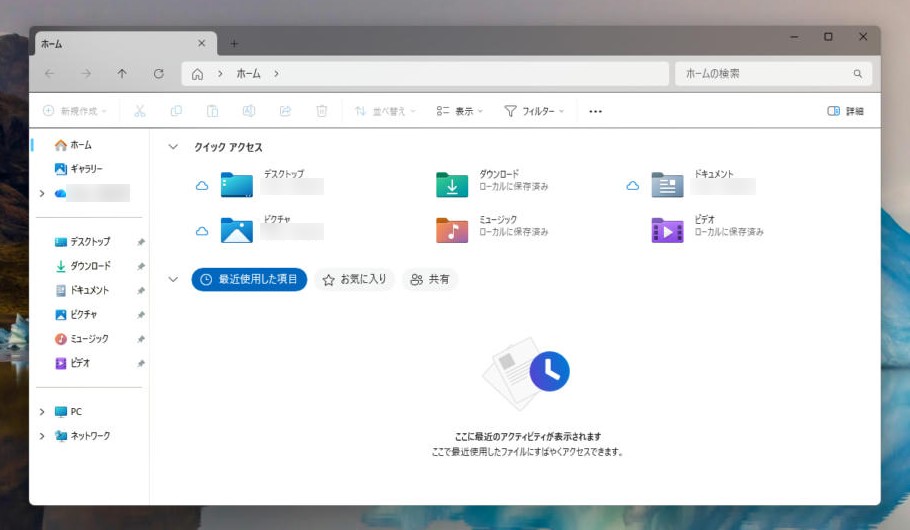Click cloud status icon beside デスクトップ tile

tap(202, 186)
